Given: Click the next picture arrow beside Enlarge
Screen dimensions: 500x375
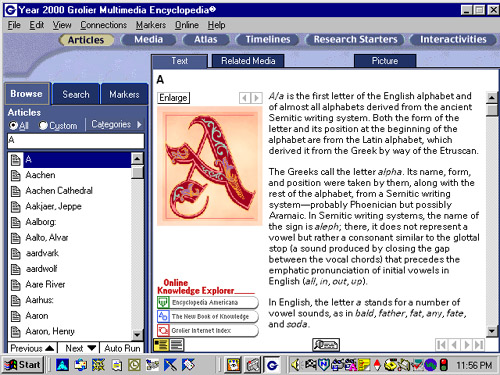Looking at the screenshot, I should tap(256, 98).
